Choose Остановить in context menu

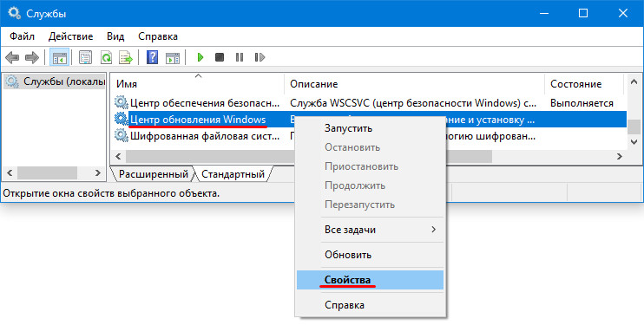point(371,147)
